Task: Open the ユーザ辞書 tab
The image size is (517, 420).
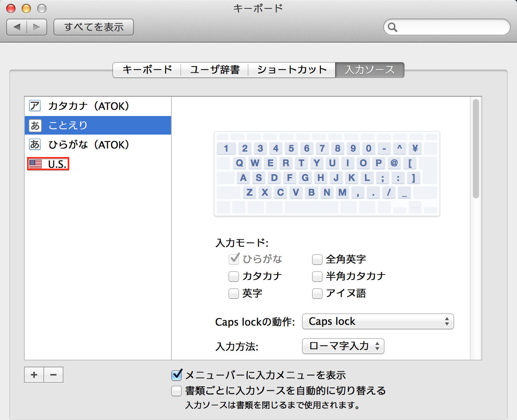Action: point(214,70)
